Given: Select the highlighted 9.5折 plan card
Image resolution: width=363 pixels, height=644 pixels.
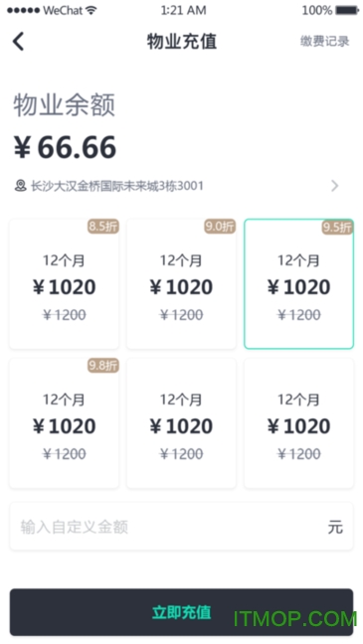Looking at the screenshot, I should click(299, 284).
